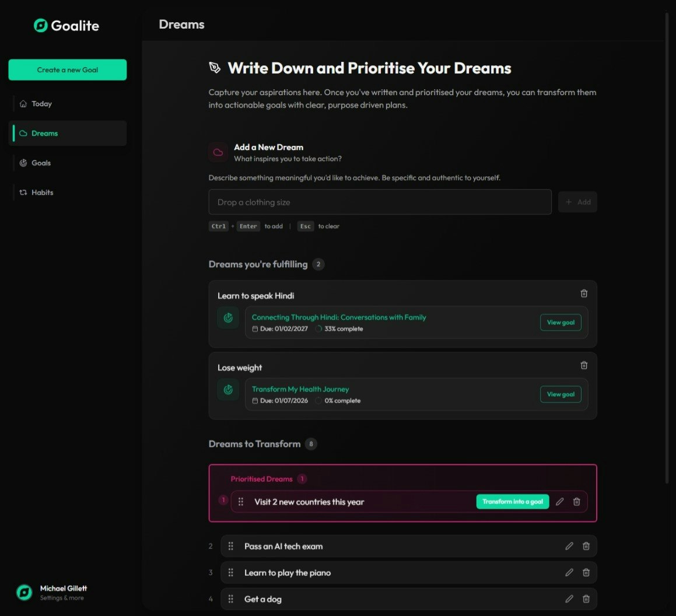The height and width of the screenshot is (616, 676).
Task: Open the Goals section from the sidebar
Action: point(41,163)
